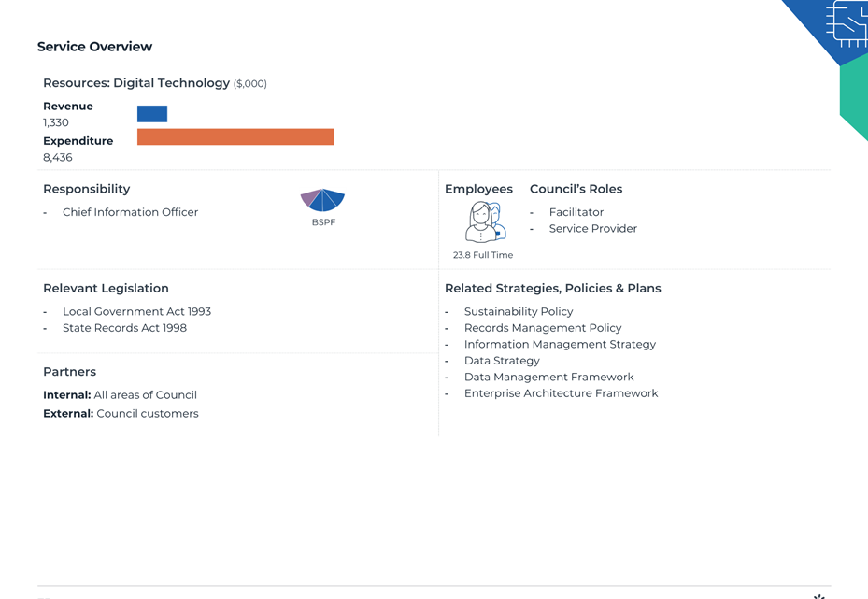Click the Data Strategy entry
This screenshot has width=868, height=599.
pos(502,361)
